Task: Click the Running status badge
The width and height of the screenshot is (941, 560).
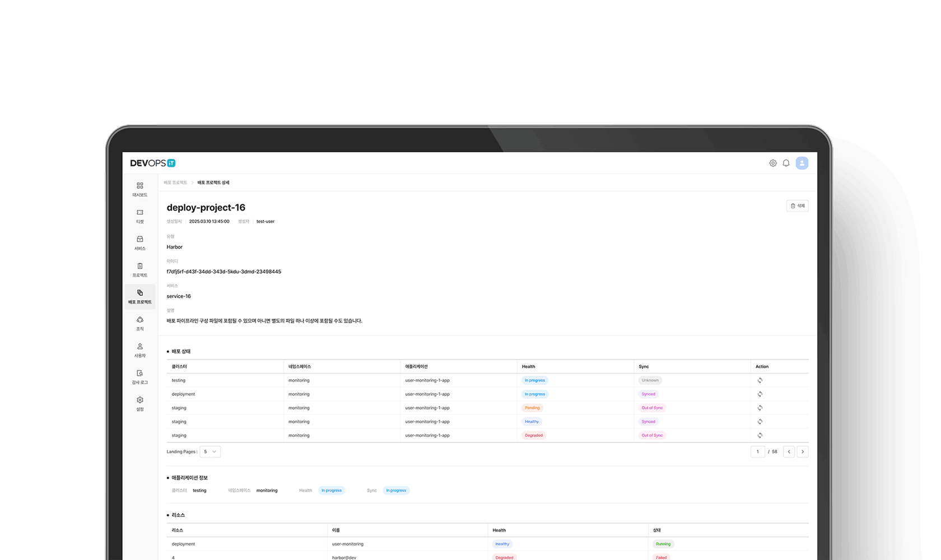Action: coord(663,544)
